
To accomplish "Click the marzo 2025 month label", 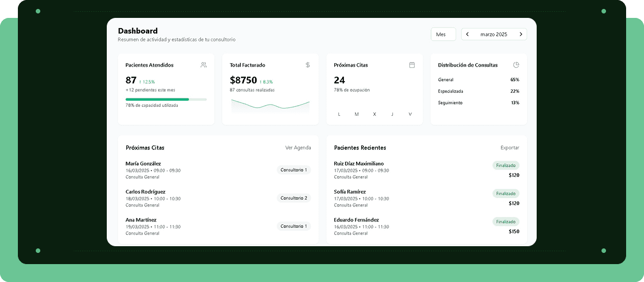I will [x=494, y=35].
